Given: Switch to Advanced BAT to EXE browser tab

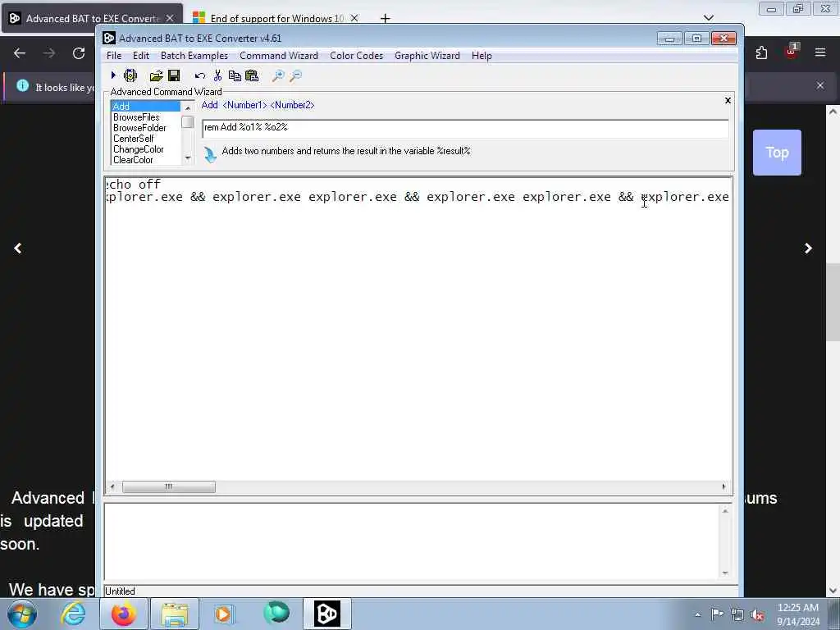Looking at the screenshot, I should click(92, 18).
